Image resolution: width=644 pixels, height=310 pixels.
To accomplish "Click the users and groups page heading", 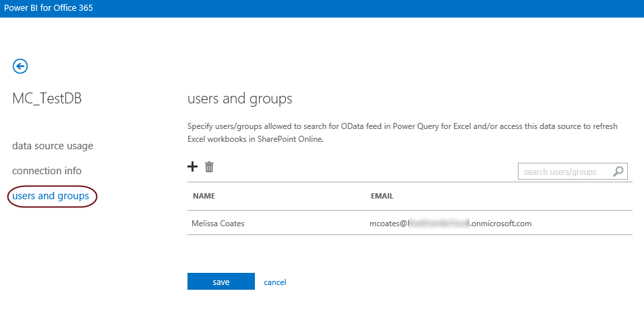I will pyautogui.click(x=240, y=99).
